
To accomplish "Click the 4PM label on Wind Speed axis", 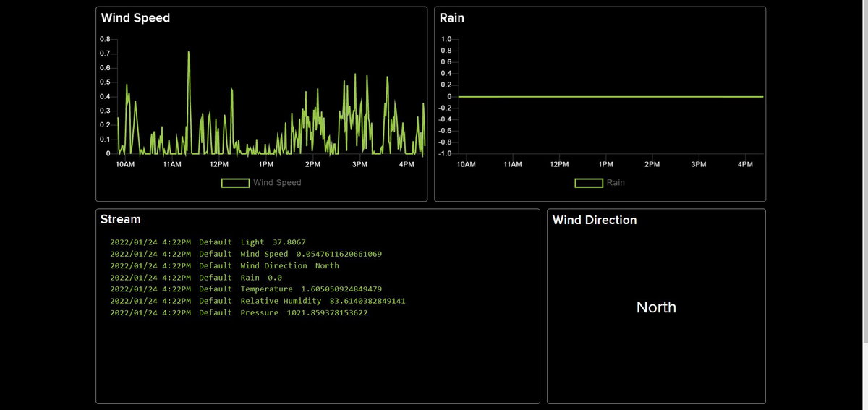I will click(x=407, y=165).
